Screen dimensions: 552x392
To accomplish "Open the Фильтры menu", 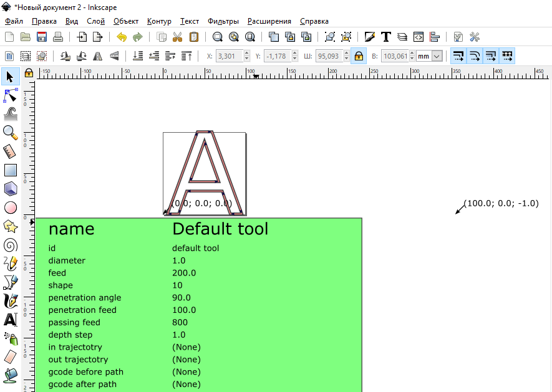I will [223, 21].
